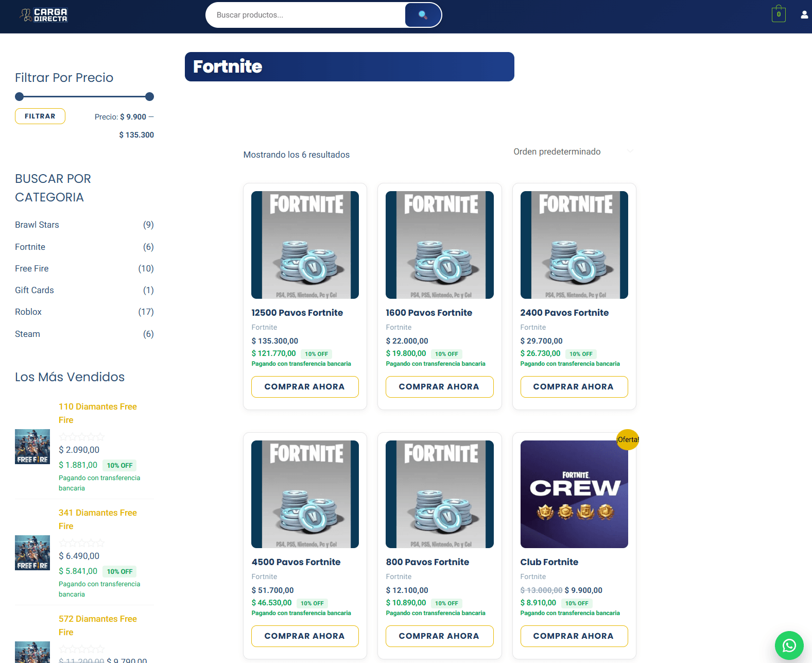Image resolution: width=812 pixels, height=663 pixels.
Task: Grab the maximum price slider handle
Action: (149, 96)
